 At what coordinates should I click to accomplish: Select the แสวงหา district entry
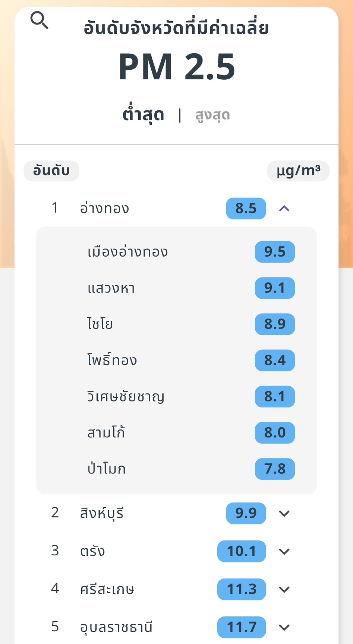tap(111, 288)
